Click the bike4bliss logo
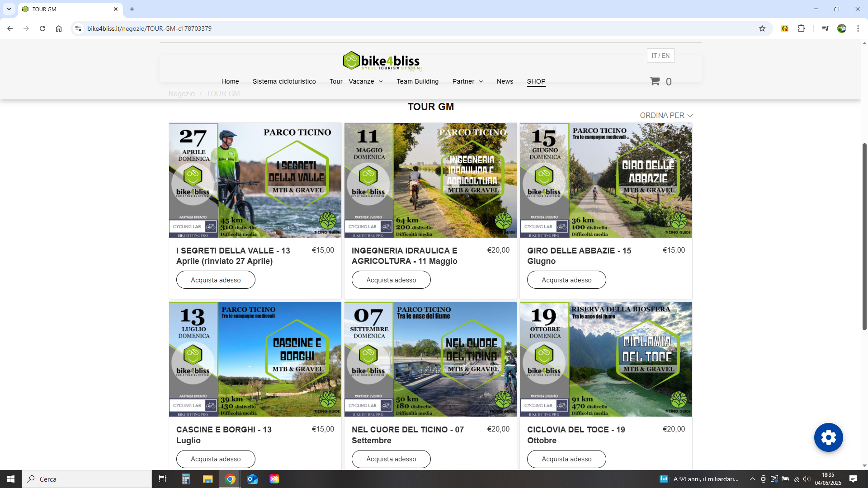The width and height of the screenshot is (868, 488). click(381, 61)
